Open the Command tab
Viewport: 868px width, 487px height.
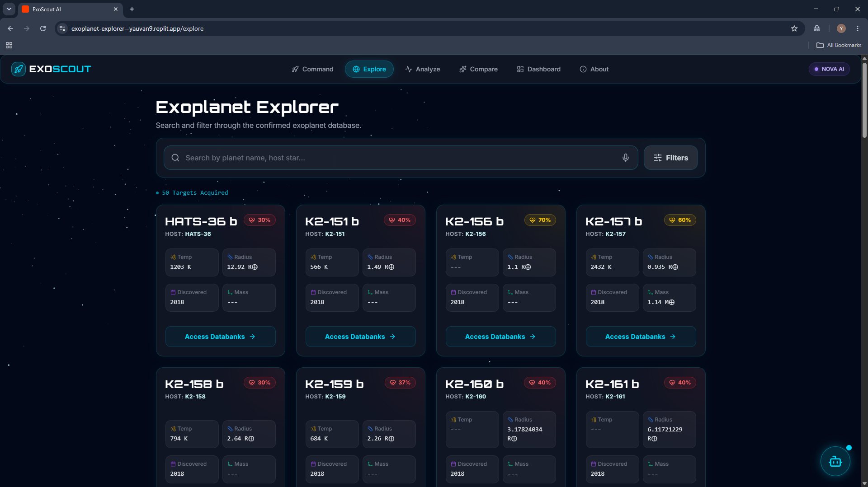click(x=312, y=69)
